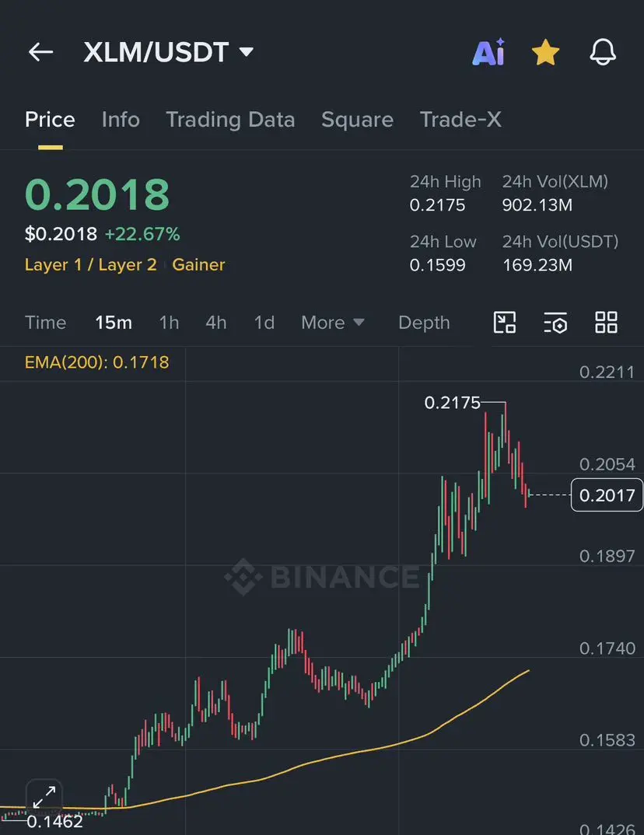
Task: Tap the Gainer tag
Action: coord(198,264)
